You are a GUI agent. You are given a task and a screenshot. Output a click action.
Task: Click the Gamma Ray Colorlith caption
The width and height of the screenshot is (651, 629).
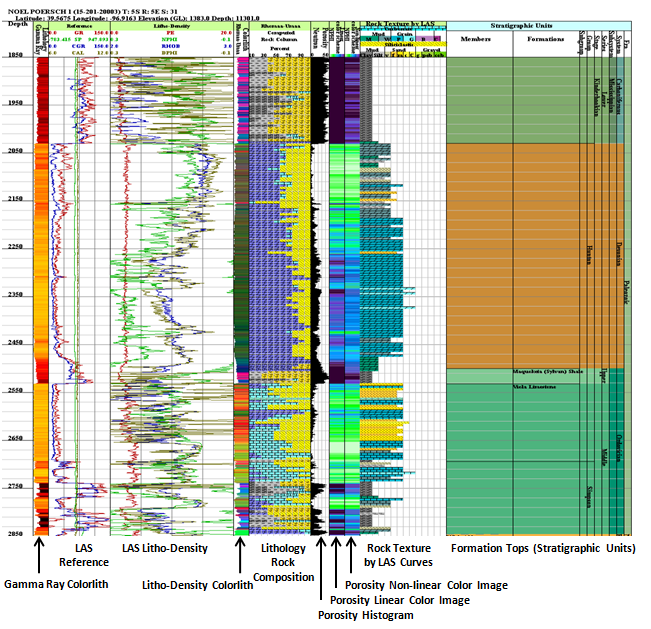(x=56, y=584)
